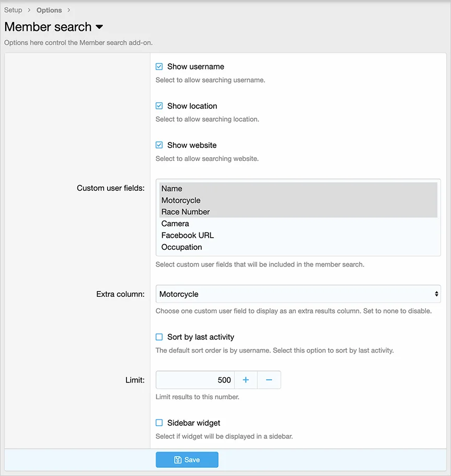
Task: Toggle the Show website checkbox
Action: (159, 145)
